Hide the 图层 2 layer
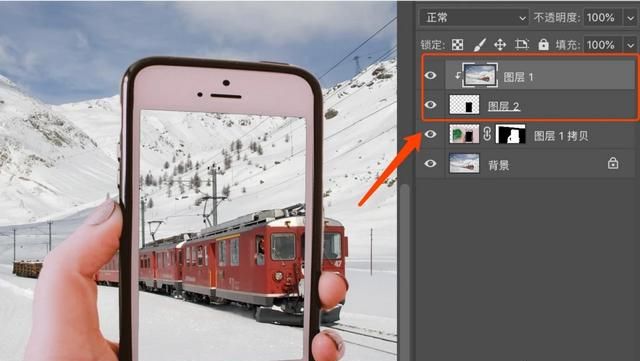The width and height of the screenshot is (640, 361). coord(431,105)
